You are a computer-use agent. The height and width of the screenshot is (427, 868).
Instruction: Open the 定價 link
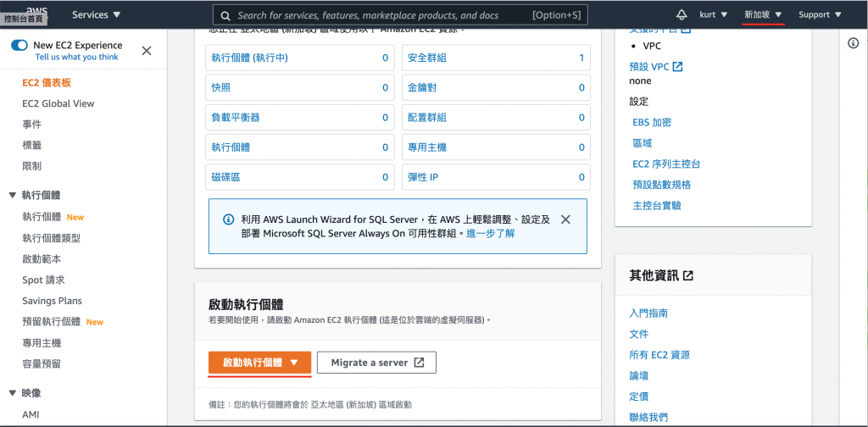click(639, 396)
